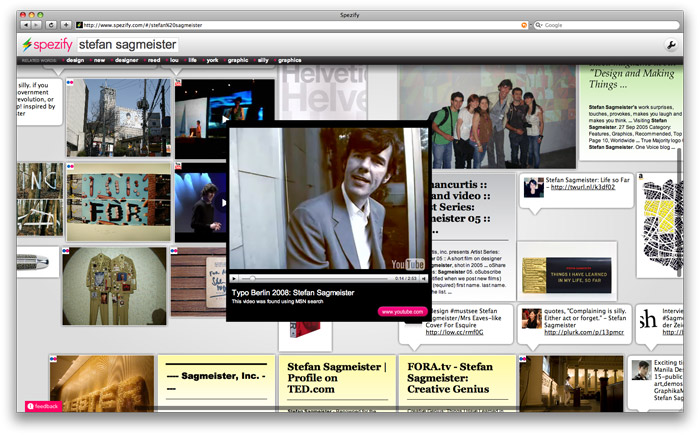
Task: Open the 'Design and Making Things' green card
Action: click(631, 113)
